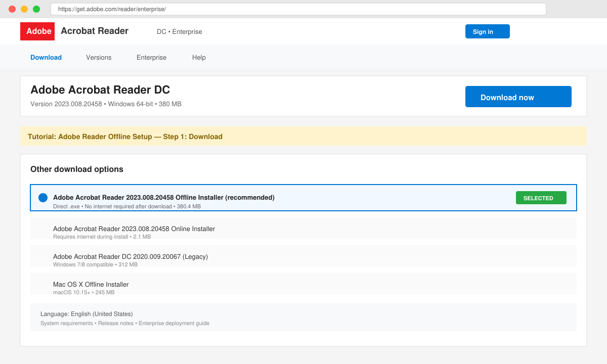Click the Tutorial Step 1 Download banner

[x=303, y=136]
